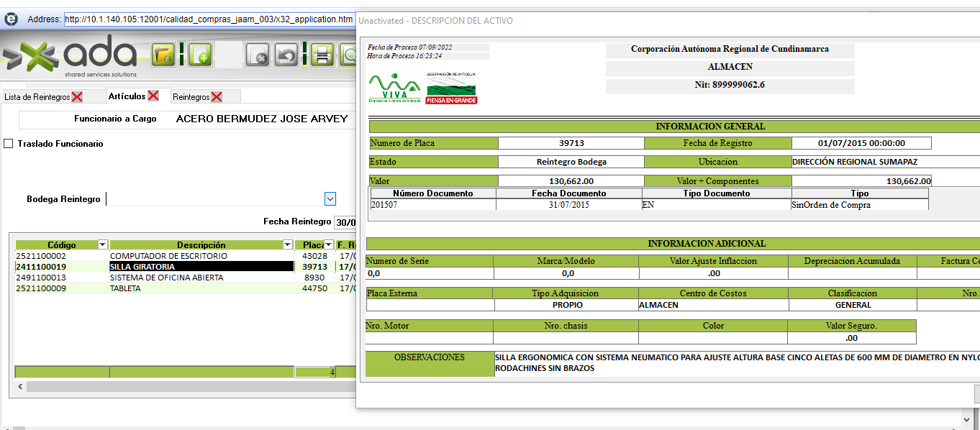Expand the Bodega Reintegro dropdown

[x=330, y=198]
